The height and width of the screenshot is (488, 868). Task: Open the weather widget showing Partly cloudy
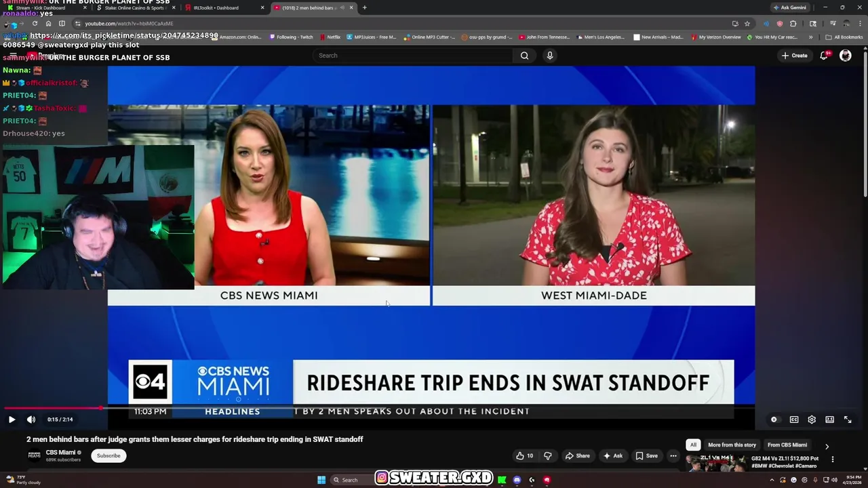[x=23, y=480]
